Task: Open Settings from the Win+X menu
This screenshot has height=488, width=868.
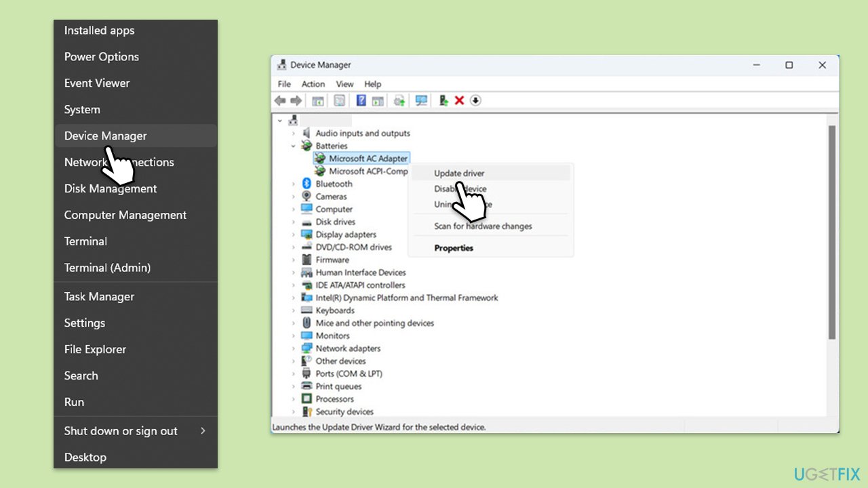Action: (x=136, y=323)
